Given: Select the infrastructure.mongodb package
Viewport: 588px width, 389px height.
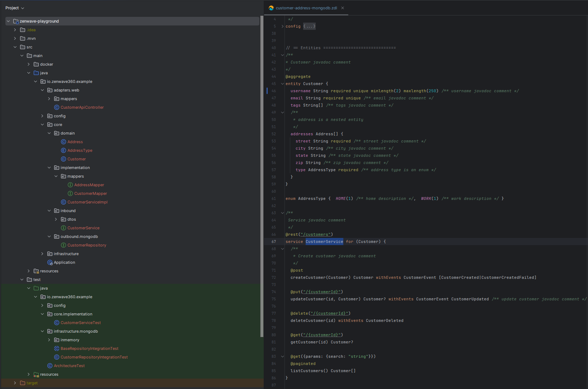Looking at the screenshot, I should click(x=76, y=331).
